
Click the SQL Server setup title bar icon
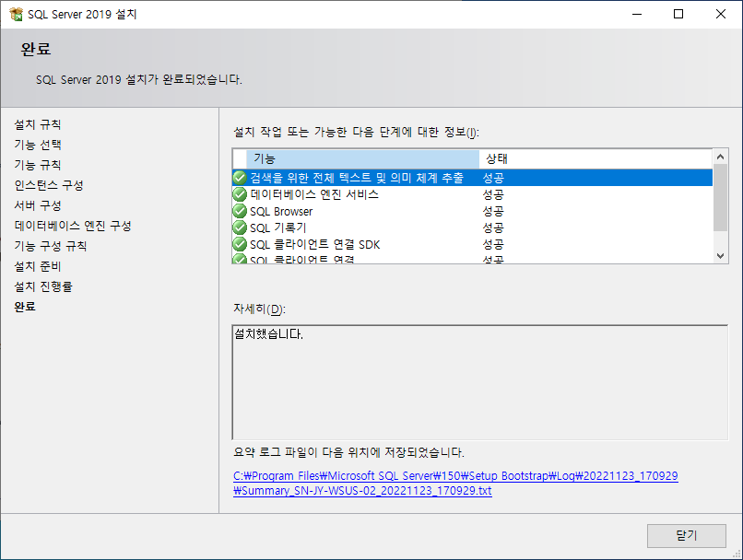click(16, 14)
